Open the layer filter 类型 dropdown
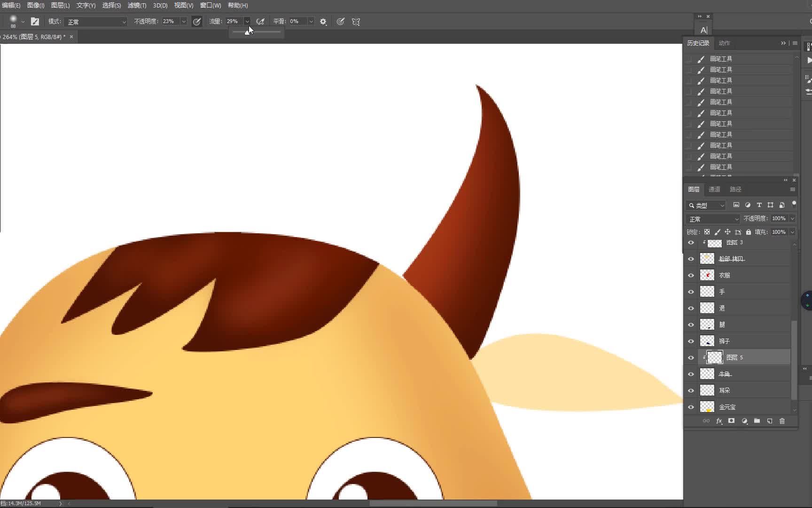 pos(706,206)
